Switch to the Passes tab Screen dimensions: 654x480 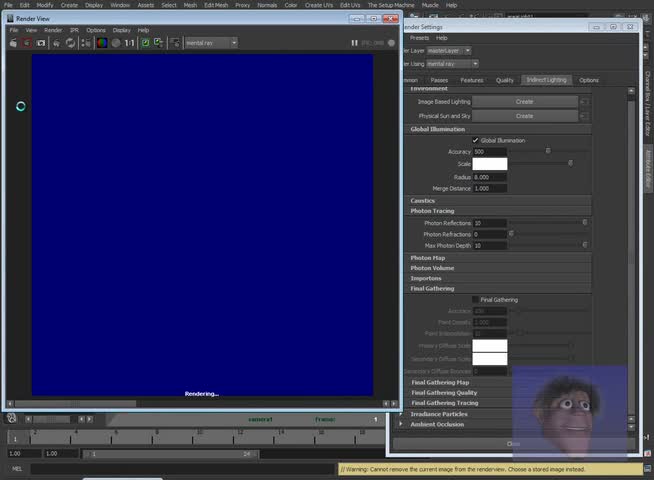439,80
